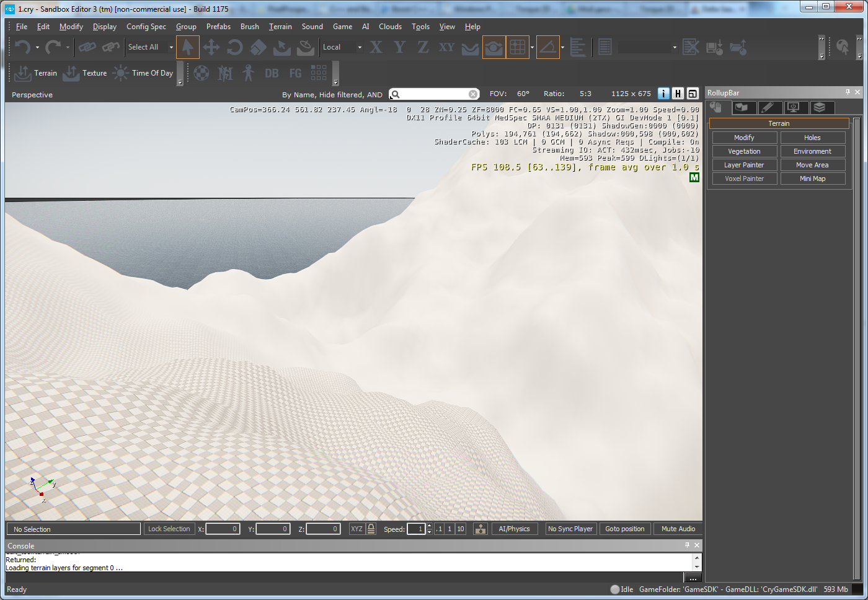
Task: Click the Vegetation button in Terrain panel
Action: 744,151
